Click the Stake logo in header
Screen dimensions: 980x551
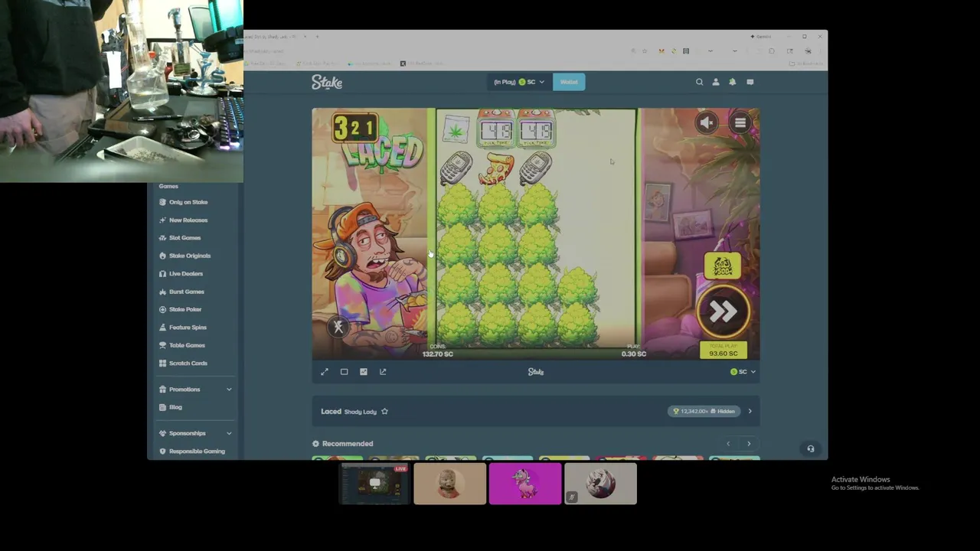(327, 82)
